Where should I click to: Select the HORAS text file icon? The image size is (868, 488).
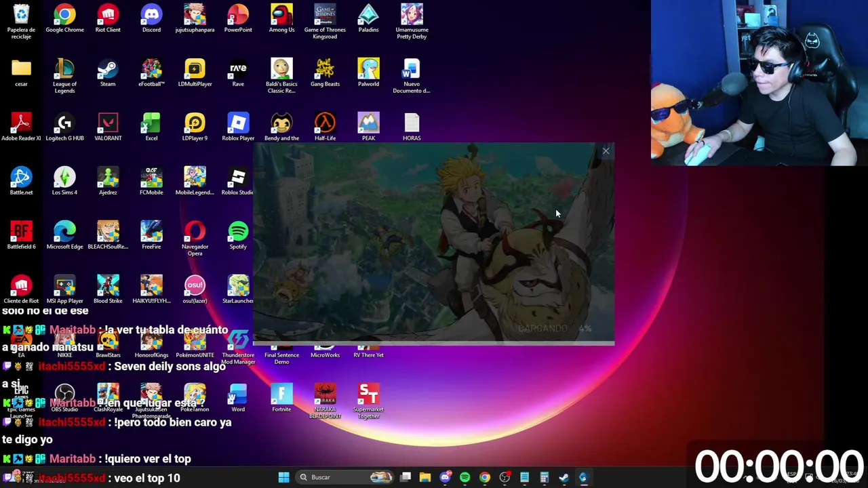(412, 127)
